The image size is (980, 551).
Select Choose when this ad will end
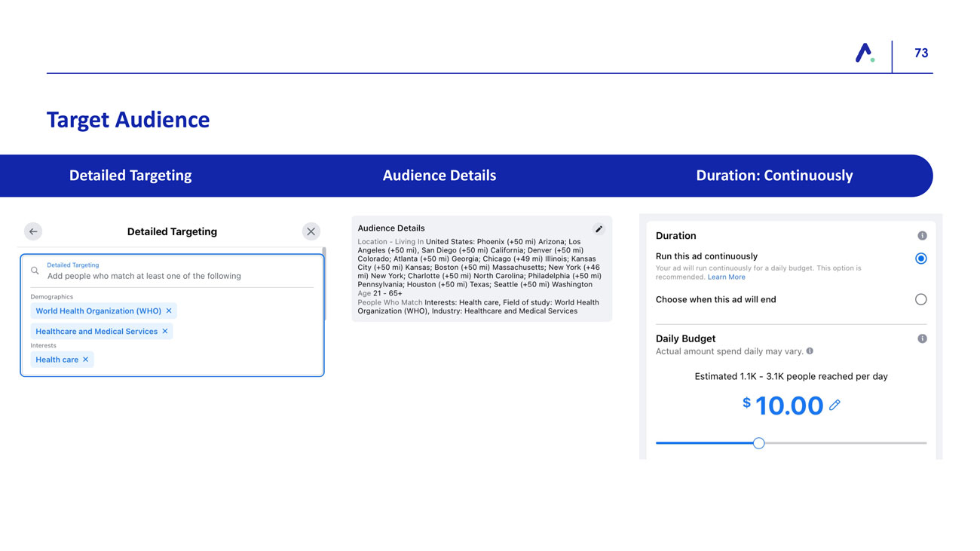[920, 299]
